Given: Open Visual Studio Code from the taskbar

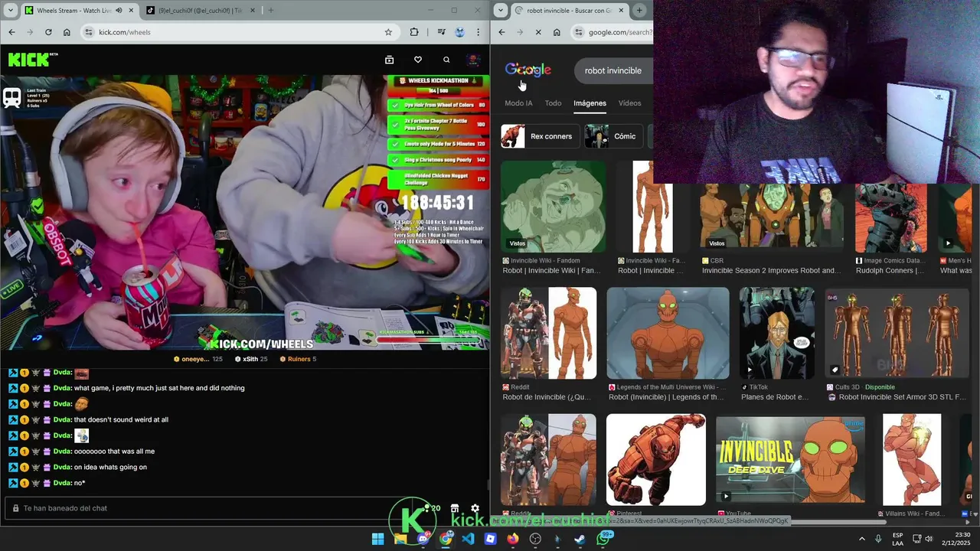Looking at the screenshot, I should click(x=468, y=539).
